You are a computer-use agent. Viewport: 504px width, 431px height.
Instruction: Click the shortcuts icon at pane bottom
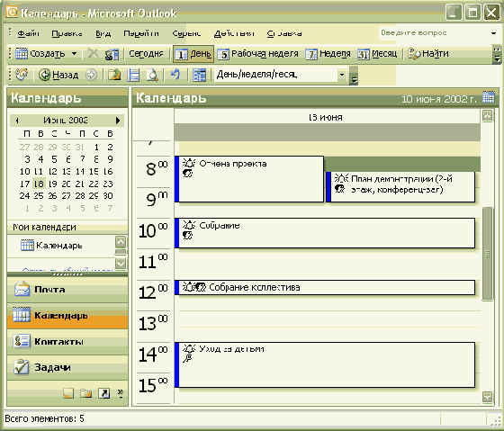click(x=103, y=393)
